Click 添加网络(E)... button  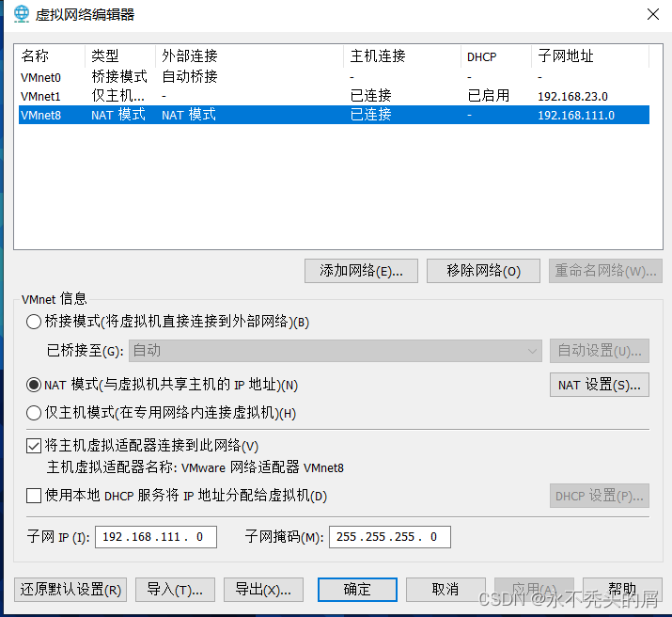(361, 271)
